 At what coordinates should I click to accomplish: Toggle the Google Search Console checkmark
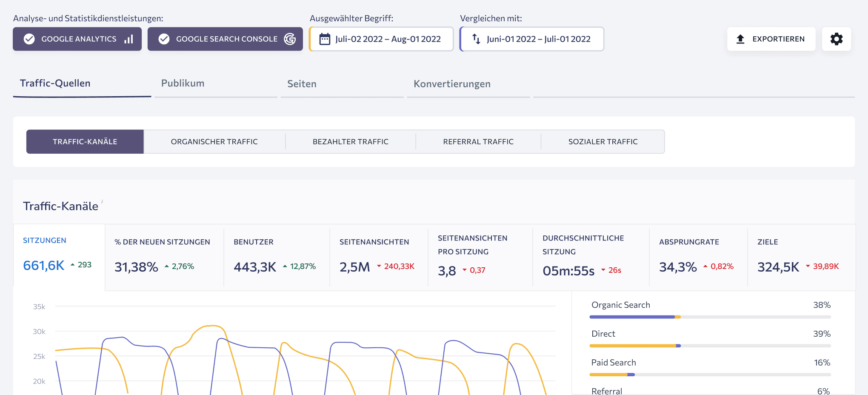pos(164,39)
